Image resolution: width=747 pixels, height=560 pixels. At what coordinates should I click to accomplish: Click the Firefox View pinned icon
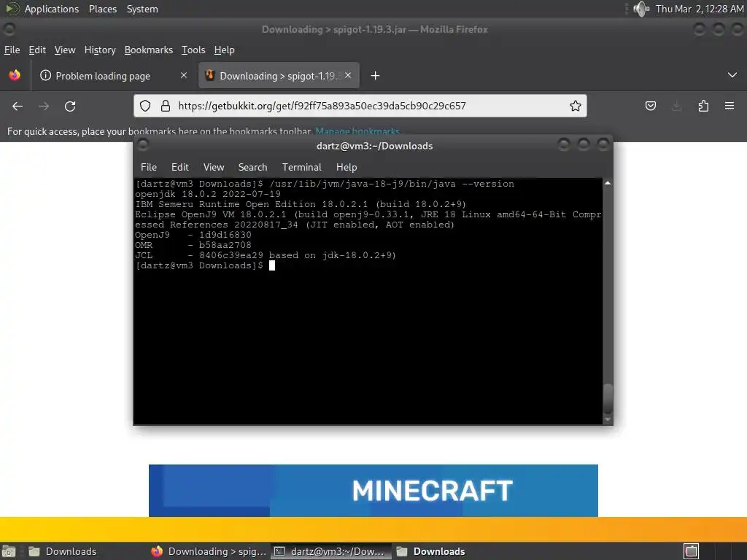pos(15,75)
